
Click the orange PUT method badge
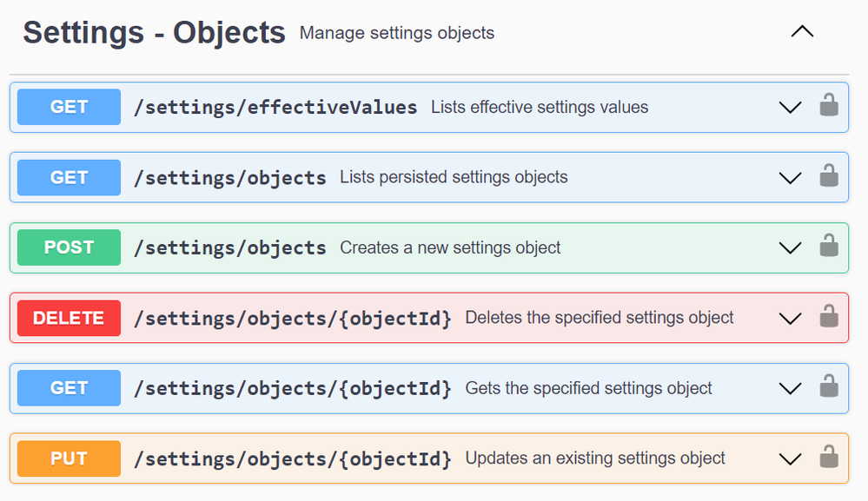[70, 458]
